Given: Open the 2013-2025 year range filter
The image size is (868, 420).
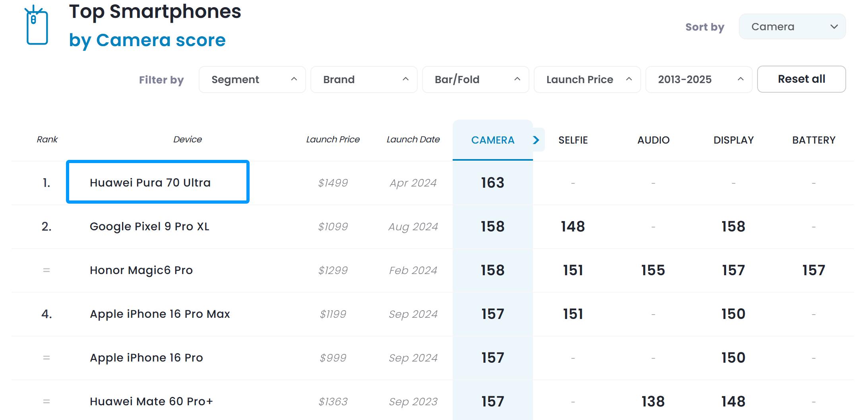Looking at the screenshot, I should click(x=699, y=80).
